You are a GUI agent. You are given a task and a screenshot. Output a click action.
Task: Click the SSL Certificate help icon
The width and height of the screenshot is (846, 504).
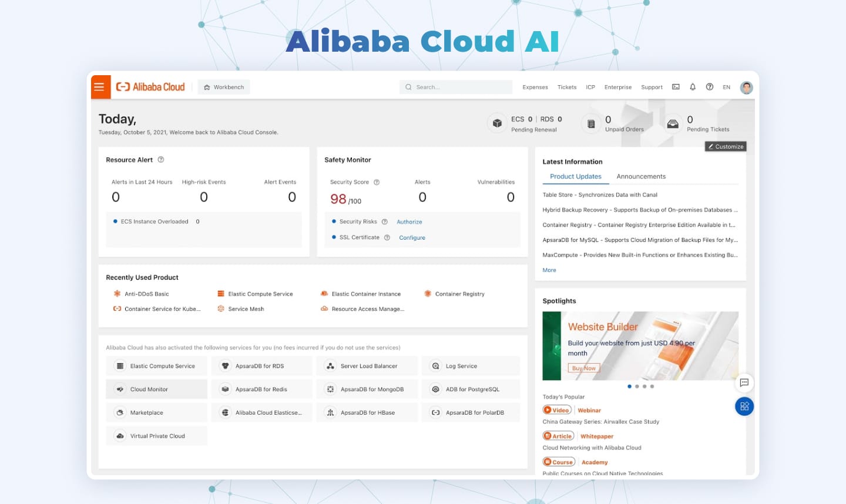pyautogui.click(x=387, y=237)
